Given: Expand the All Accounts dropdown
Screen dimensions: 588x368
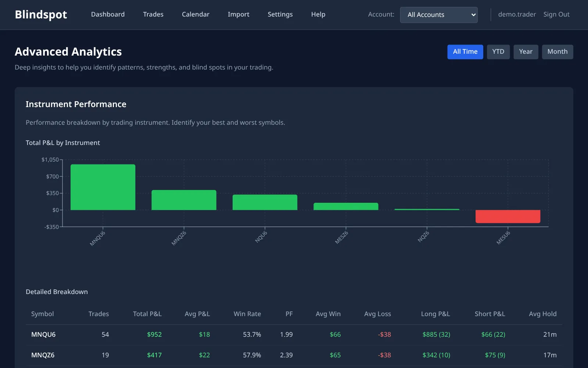Looking at the screenshot, I should 439,15.
